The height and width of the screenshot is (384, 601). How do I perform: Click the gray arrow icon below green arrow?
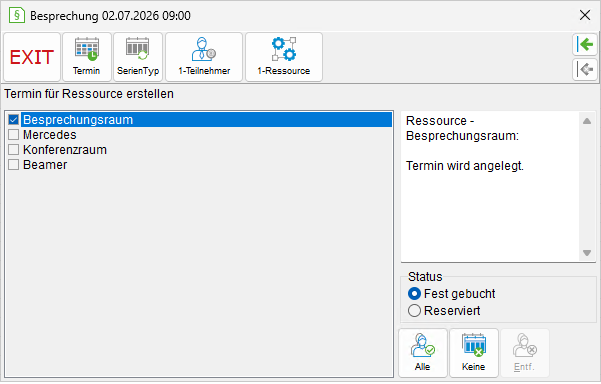tap(585, 69)
